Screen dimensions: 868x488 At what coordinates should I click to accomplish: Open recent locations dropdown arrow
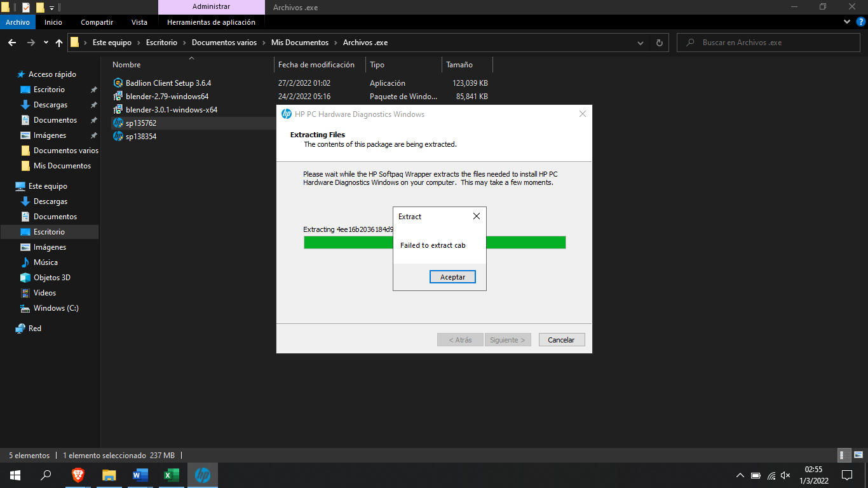(x=46, y=43)
